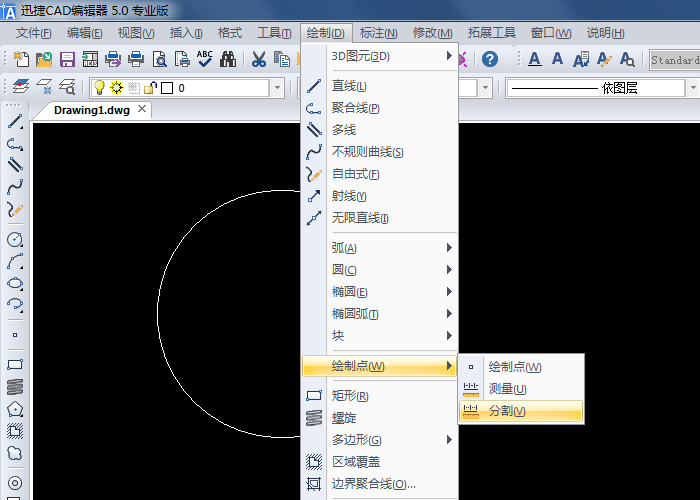The height and width of the screenshot is (500, 700).
Task: Click the Open file folder icon
Action: [x=44, y=59]
